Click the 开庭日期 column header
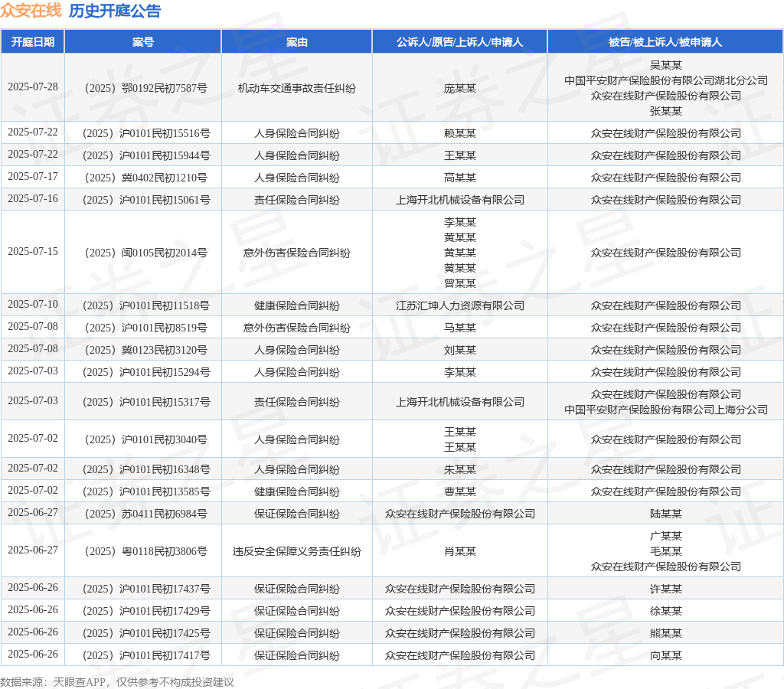 click(x=33, y=42)
